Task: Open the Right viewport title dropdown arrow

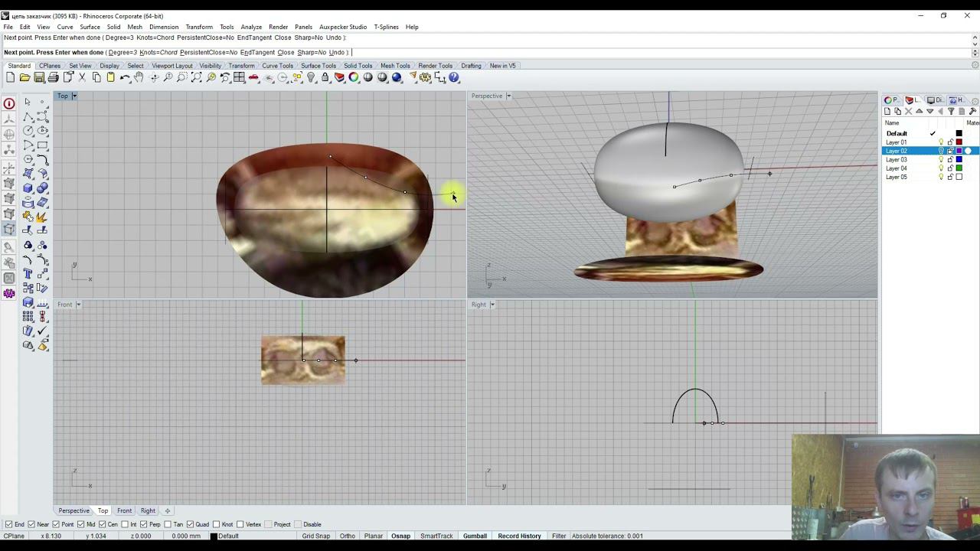Action: tap(492, 305)
